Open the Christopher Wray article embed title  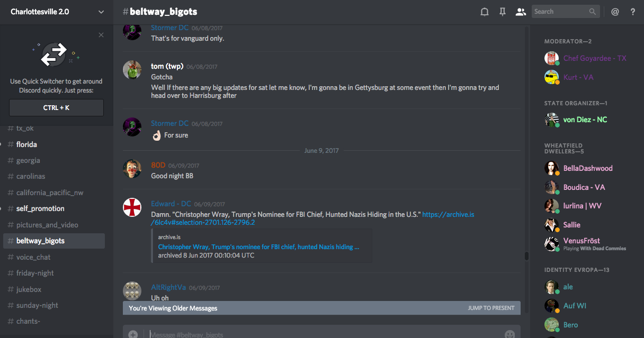click(258, 246)
